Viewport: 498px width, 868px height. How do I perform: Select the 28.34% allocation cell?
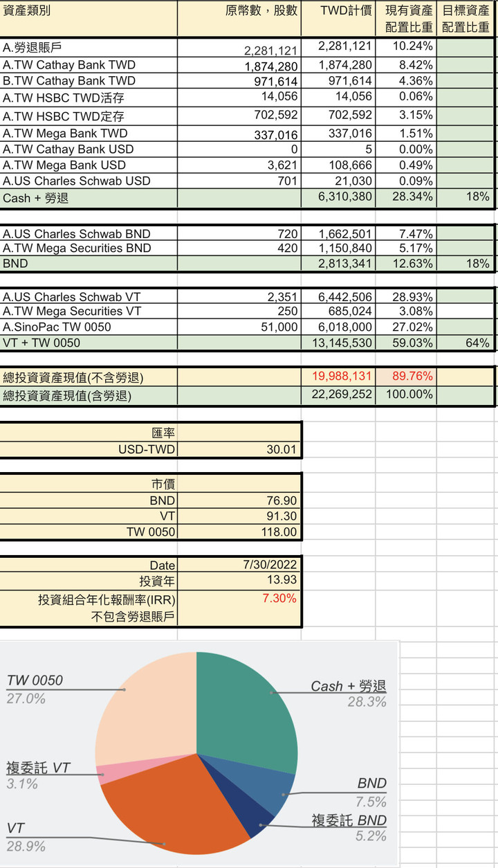406,197
